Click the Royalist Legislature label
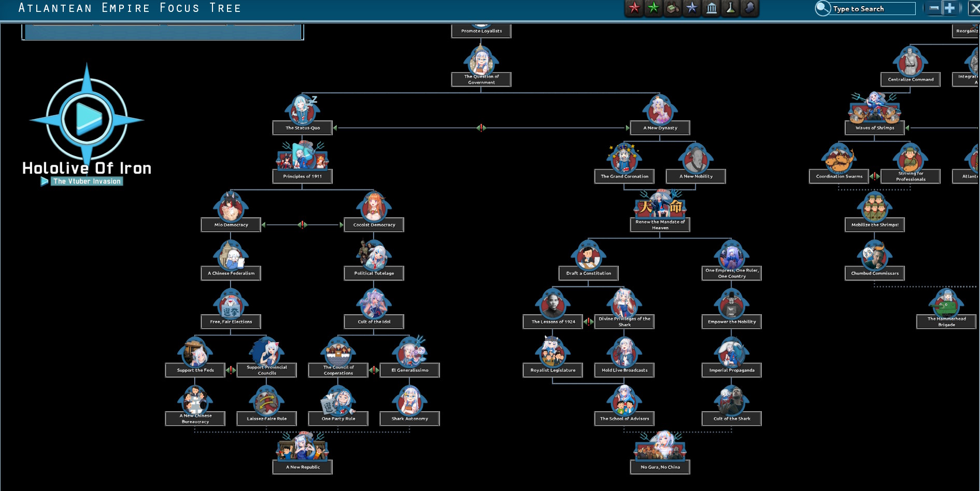 tap(552, 370)
